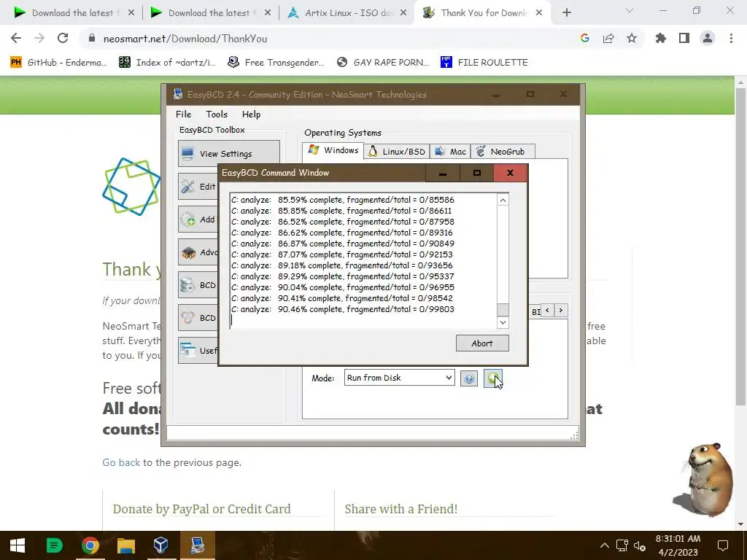Click the BCD deployment gears icon

tap(188, 318)
